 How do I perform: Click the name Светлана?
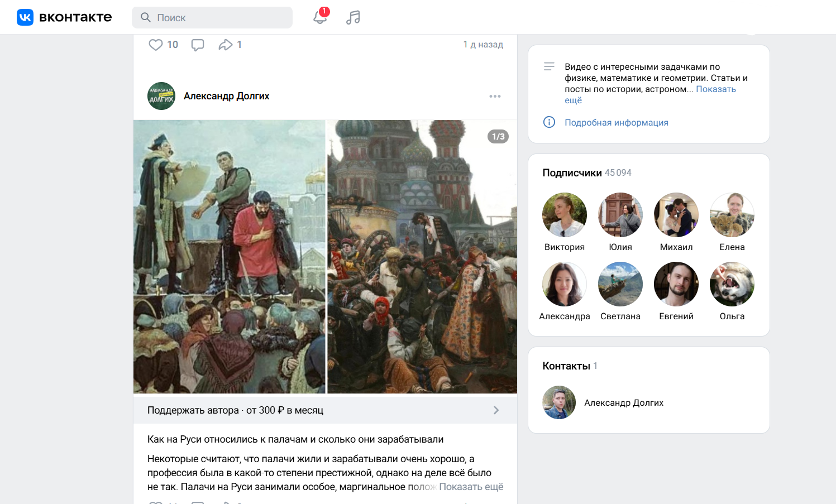coord(620,316)
